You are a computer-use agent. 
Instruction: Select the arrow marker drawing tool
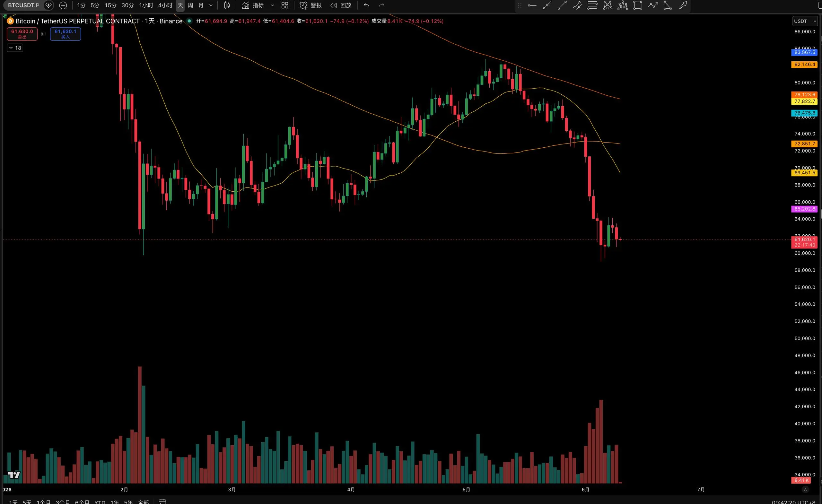tap(683, 5)
